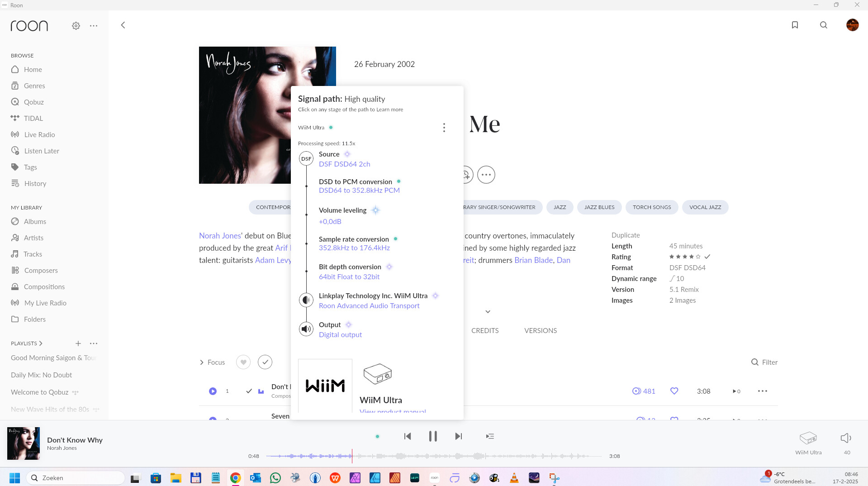Viewport: 868px width, 486px height.
Task: Switch to the VERSIONS tab
Action: coord(541,331)
